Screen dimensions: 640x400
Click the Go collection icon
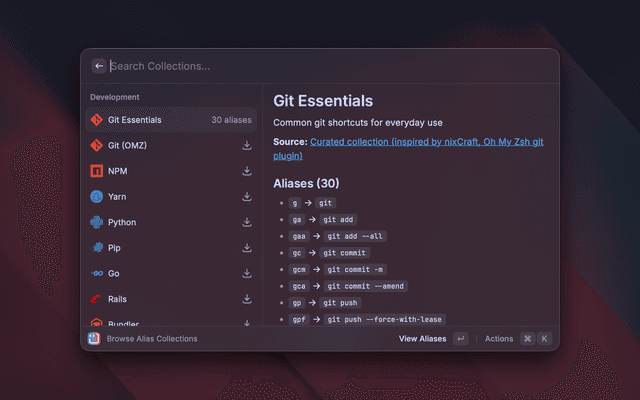click(97, 273)
